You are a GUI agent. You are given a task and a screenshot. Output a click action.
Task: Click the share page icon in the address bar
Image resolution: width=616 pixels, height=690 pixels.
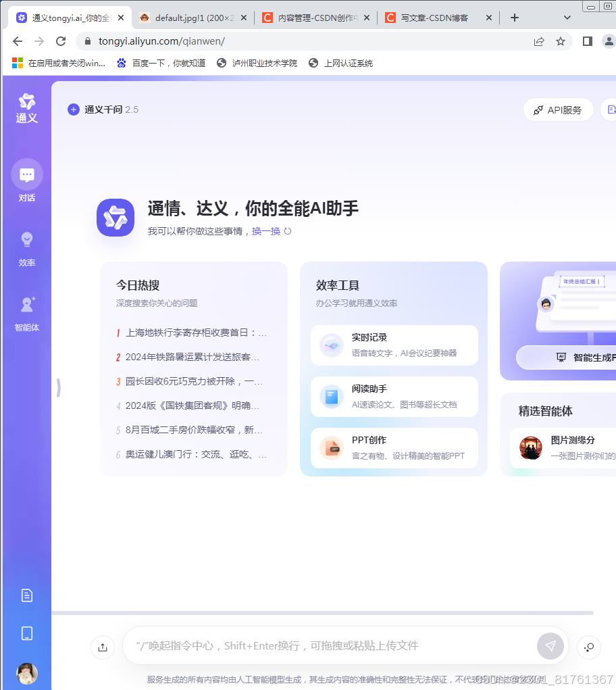(x=539, y=41)
